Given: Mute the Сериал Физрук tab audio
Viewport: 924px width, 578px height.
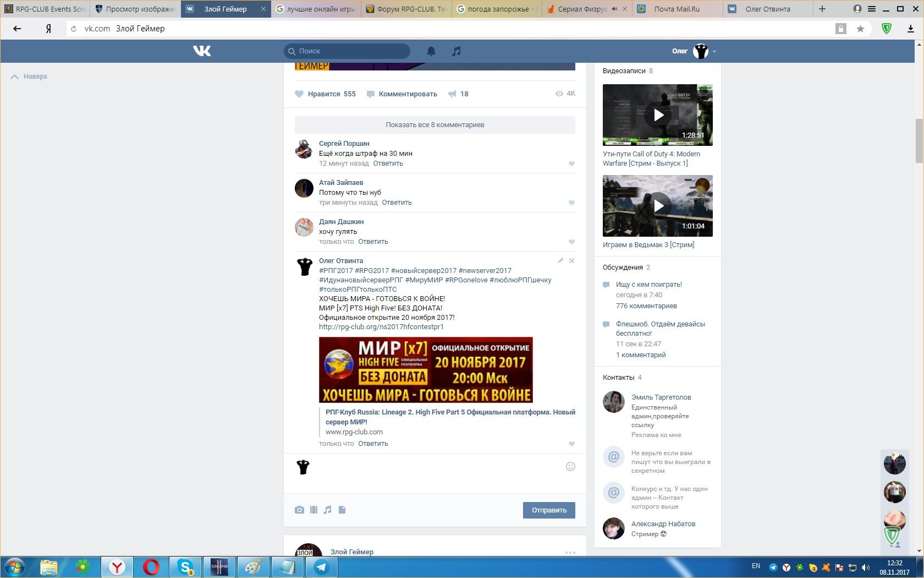Looking at the screenshot, I should (614, 9).
